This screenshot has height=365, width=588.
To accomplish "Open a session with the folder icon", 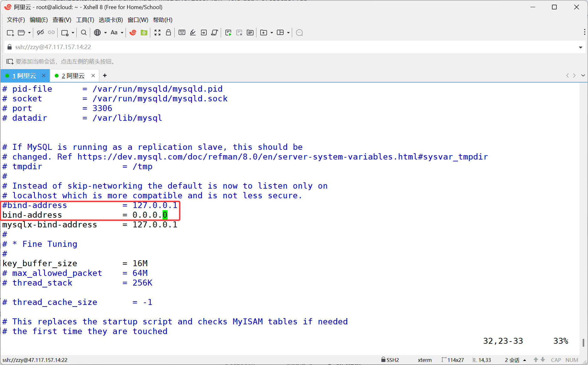I will pos(22,33).
